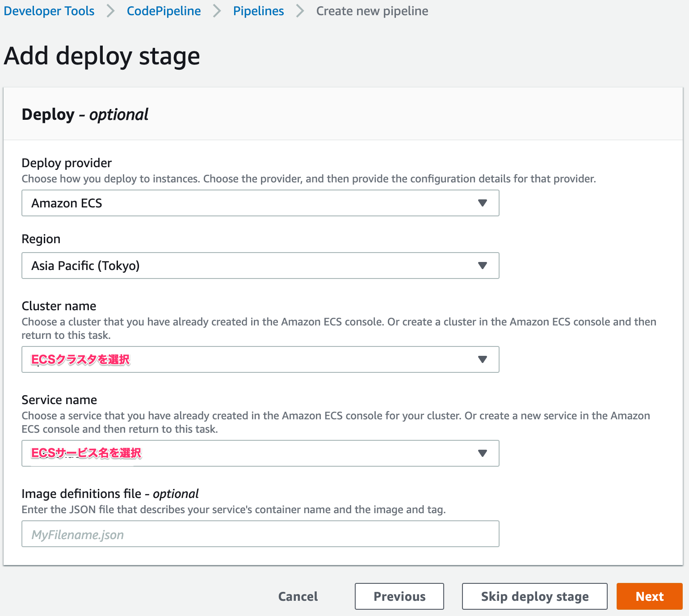Open the Cluster name dropdown
Viewport: 689px width, 616px height.
[x=260, y=359]
